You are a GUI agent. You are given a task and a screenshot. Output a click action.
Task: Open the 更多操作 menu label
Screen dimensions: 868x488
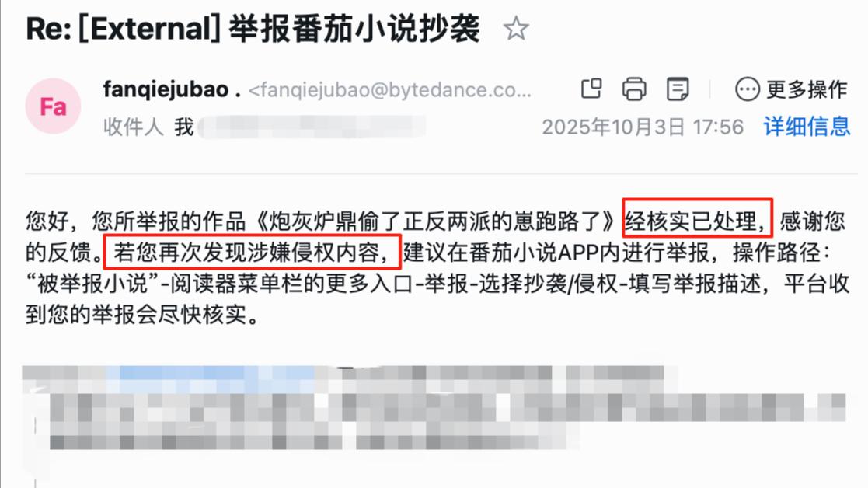(807, 89)
